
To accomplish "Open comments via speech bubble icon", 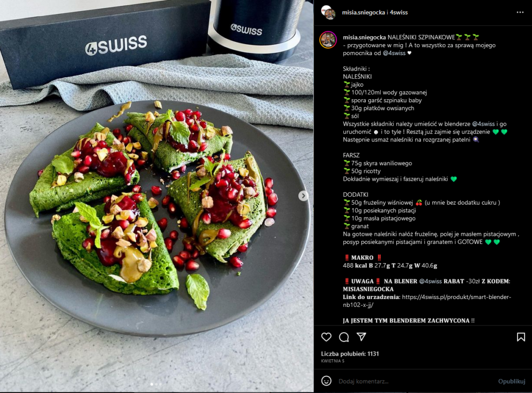I will (x=344, y=337).
